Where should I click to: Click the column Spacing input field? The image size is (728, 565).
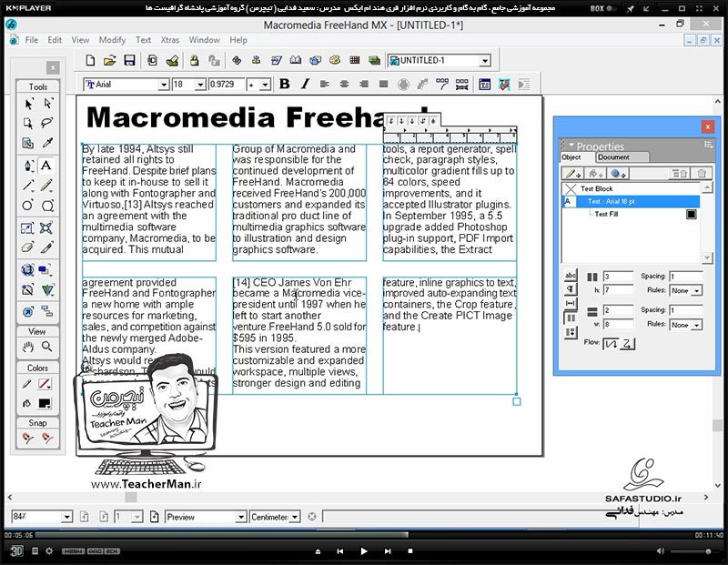tap(686, 277)
